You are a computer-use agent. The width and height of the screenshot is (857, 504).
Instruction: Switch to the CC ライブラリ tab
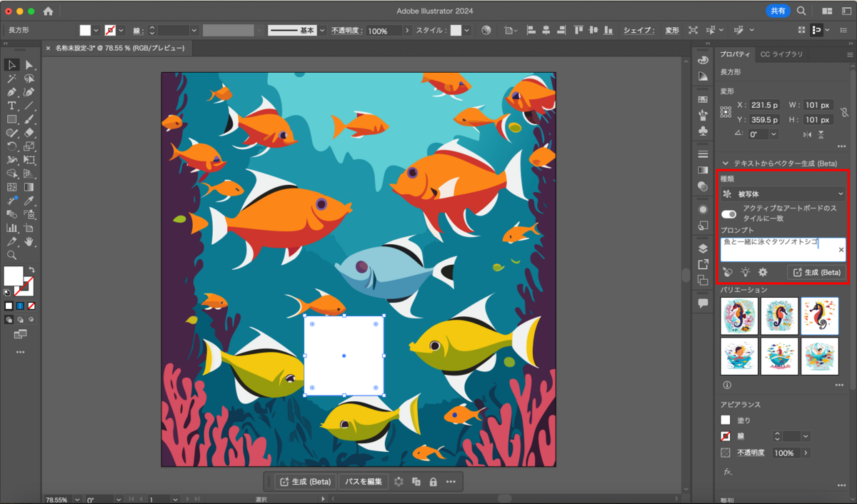point(781,54)
